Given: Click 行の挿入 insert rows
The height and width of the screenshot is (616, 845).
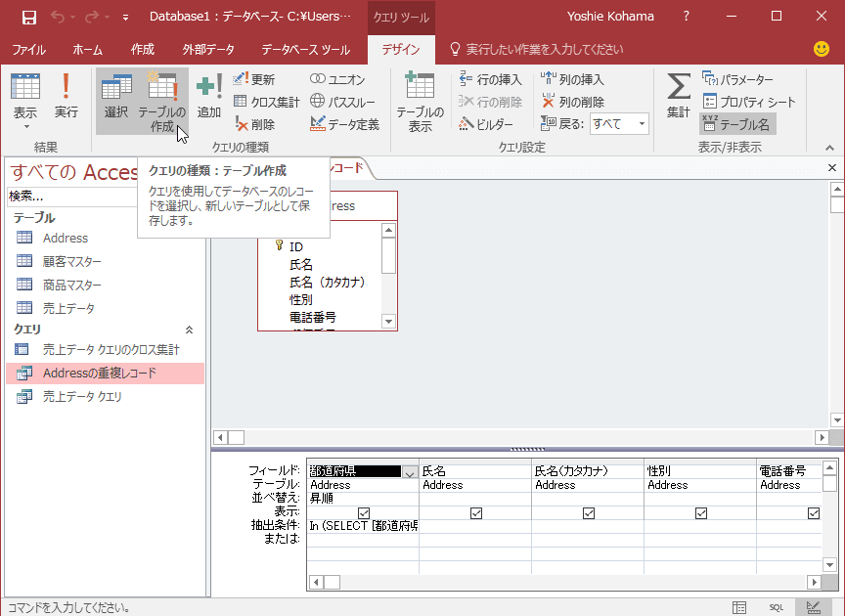Looking at the screenshot, I should 490,79.
